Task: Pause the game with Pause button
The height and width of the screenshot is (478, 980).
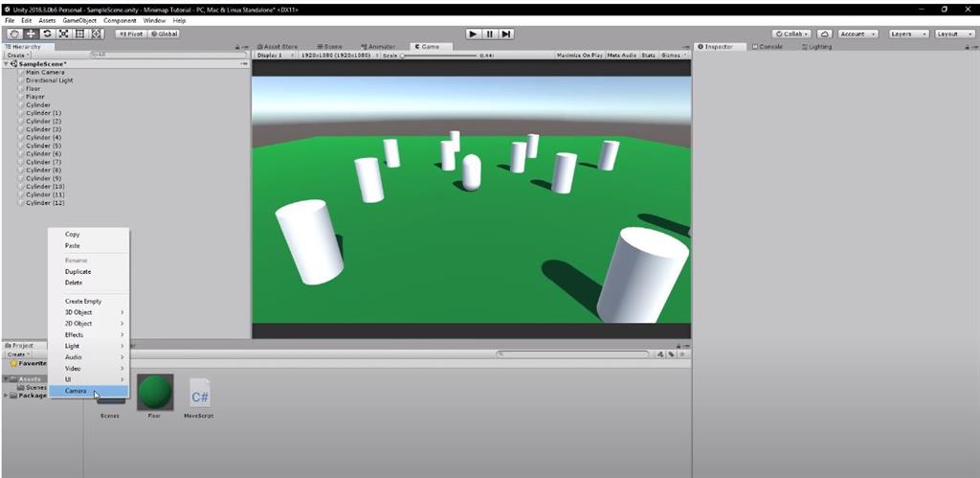Action: [x=490, y=34]
